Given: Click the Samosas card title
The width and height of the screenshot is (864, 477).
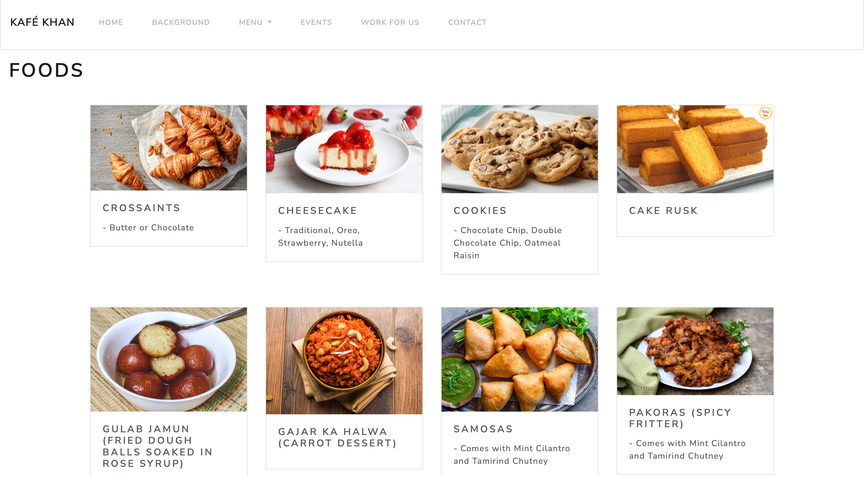Looking at the screenshot, I should [x=483, y=429].
